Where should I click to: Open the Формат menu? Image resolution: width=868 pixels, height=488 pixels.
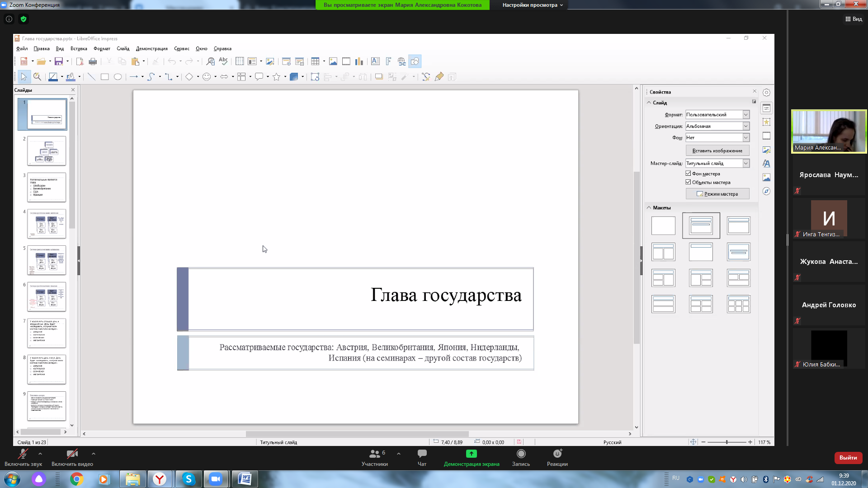[102, 49]
